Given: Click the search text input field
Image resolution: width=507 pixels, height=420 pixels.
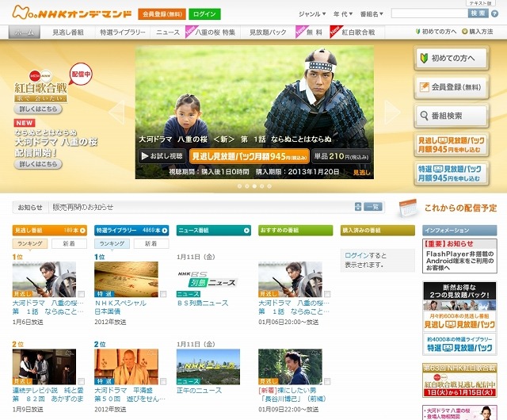Looking at the screenshot, I should (x=429, y=13).
